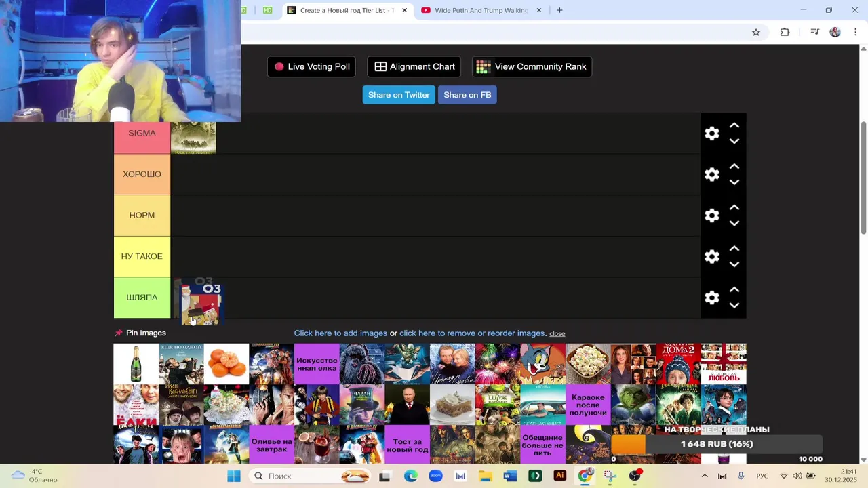
Task: Select the ХОРОШО tier label
Action: coord(142,174)
